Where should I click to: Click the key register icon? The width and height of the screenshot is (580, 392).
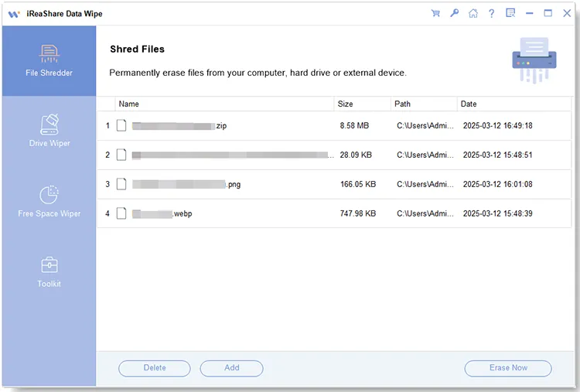tap(454, 13)
